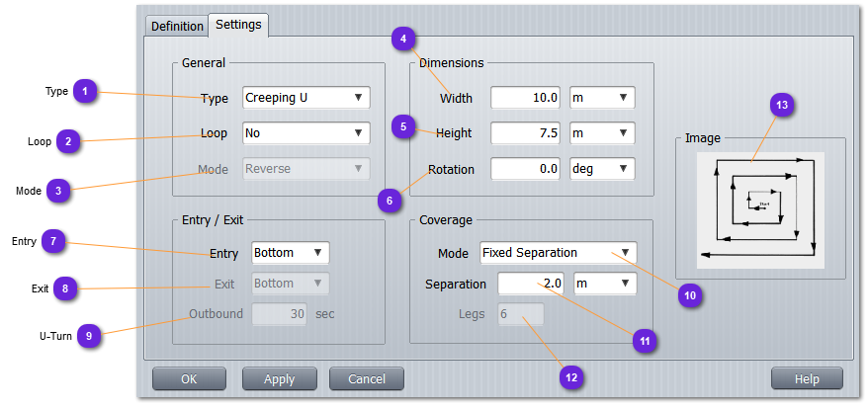Open the Loop dropdown set to No

(306, 133)
